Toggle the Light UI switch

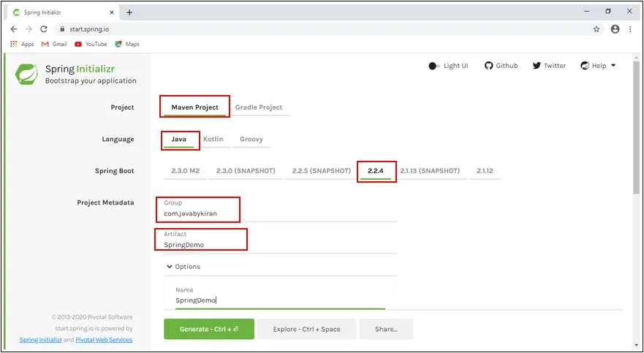click(434, 66)
